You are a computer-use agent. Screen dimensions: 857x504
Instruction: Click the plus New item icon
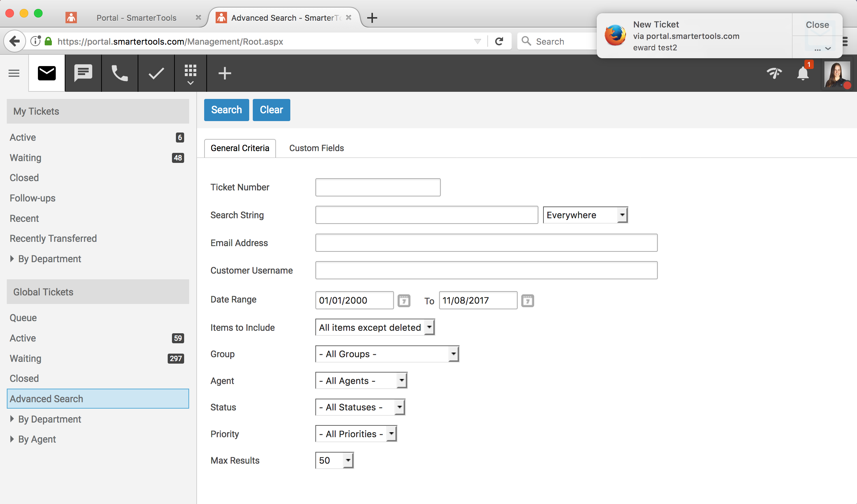click(225, 73)
